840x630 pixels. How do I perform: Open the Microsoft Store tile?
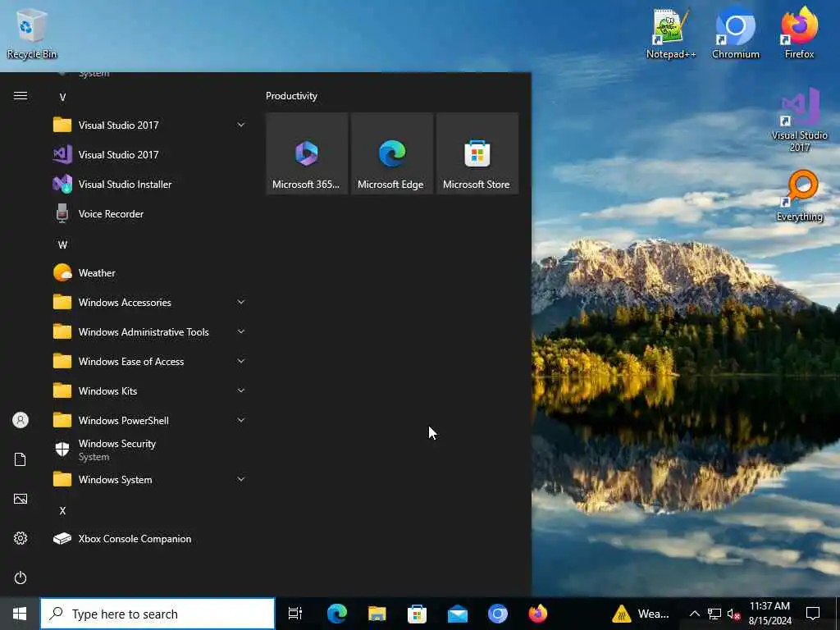coord(477,153)
